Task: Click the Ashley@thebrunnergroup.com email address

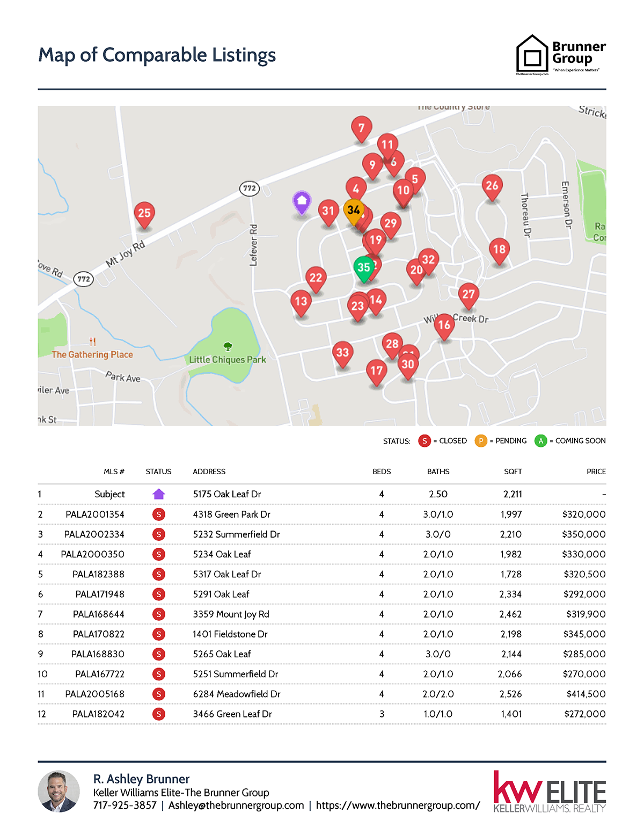Action: (x=236, y=806)
